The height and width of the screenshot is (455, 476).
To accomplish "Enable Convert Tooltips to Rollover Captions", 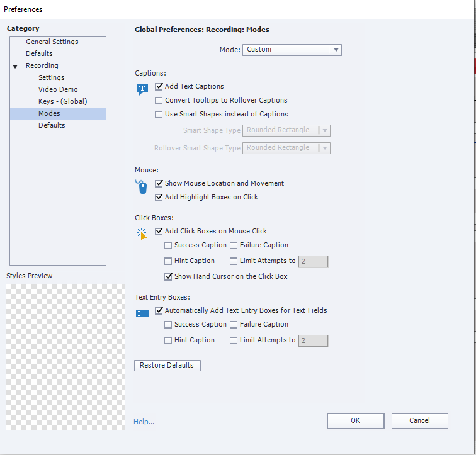I will (x=159, y=101).
